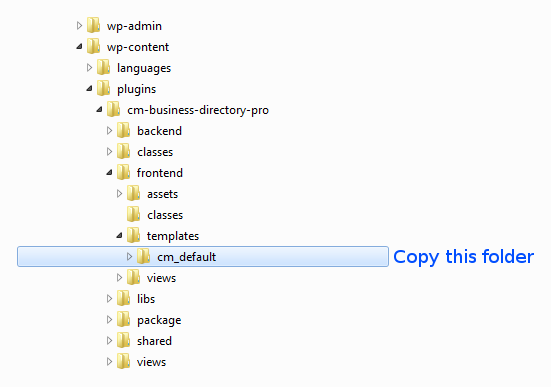The width and height of the screenshot is (551, 387).
Task: Expand the languages folder arrow
Action: pos(89,67)
